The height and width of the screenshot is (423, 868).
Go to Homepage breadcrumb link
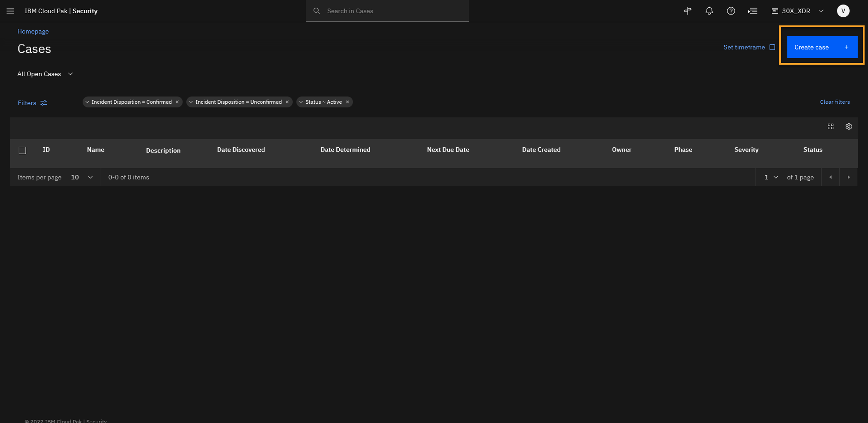coord(33,31)
